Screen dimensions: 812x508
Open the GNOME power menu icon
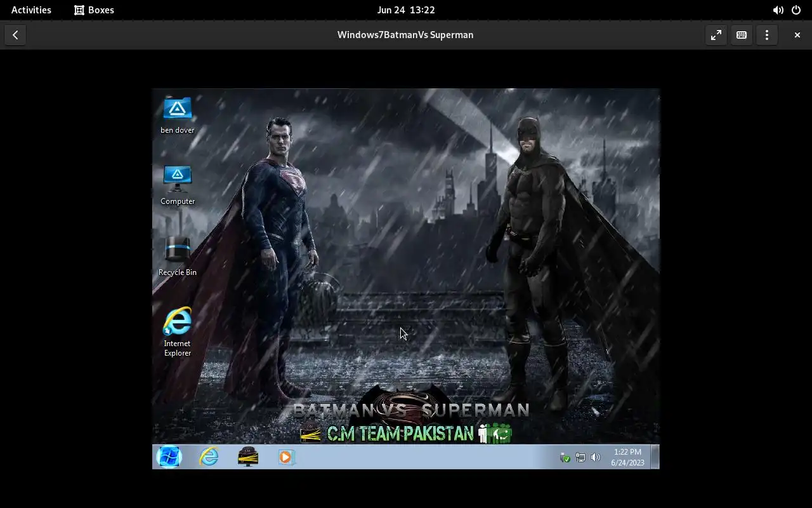point(796,10)
